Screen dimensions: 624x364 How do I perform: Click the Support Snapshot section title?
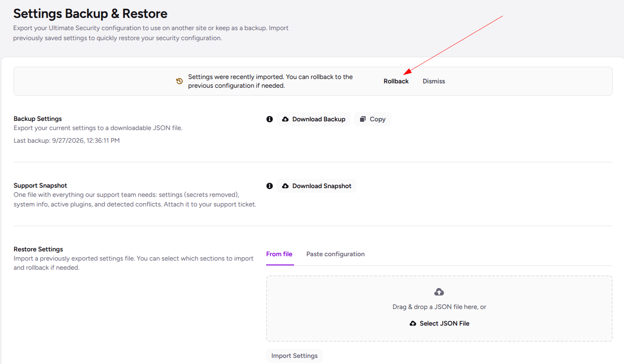point(40,185)
